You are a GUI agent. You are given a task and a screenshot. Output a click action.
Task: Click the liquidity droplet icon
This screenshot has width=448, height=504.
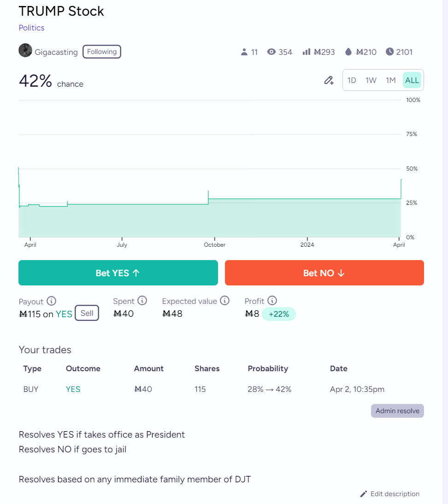click(348, 52)
